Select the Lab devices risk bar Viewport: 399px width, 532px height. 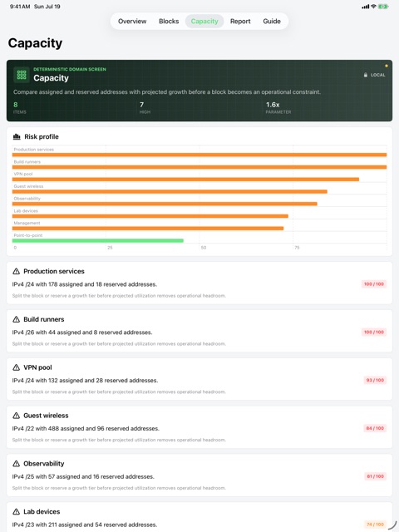coord(150,216)
